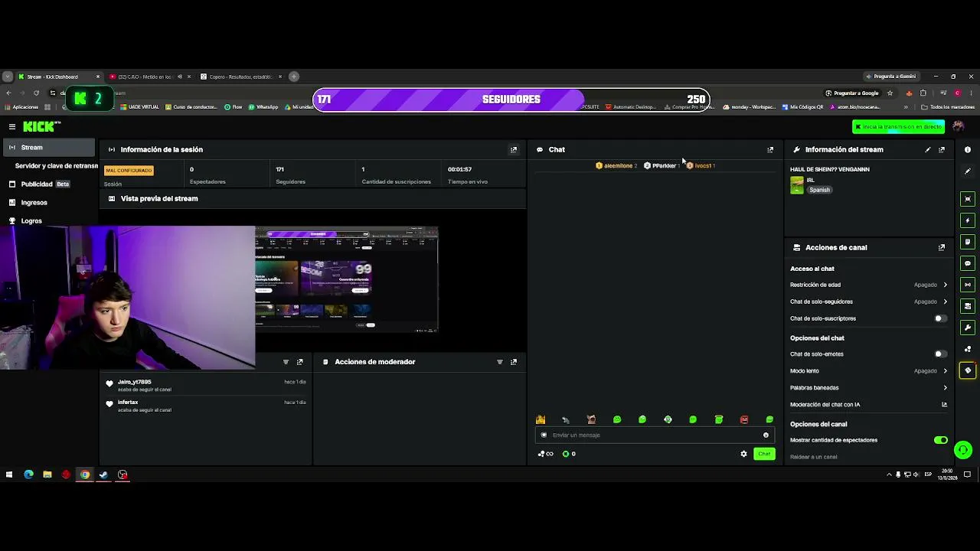Open the Windows Start menu
This screenshot has height=551, width=980.
tap(9, 474)
